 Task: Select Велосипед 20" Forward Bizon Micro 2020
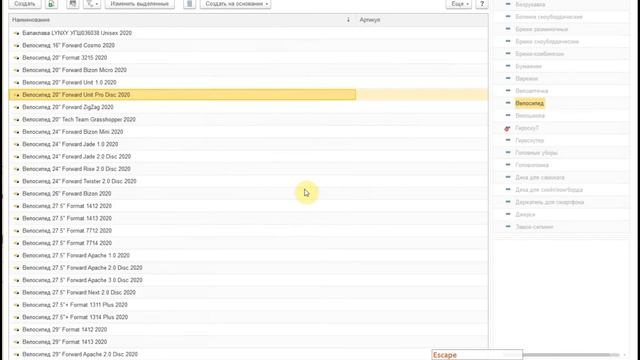(248, 70)
